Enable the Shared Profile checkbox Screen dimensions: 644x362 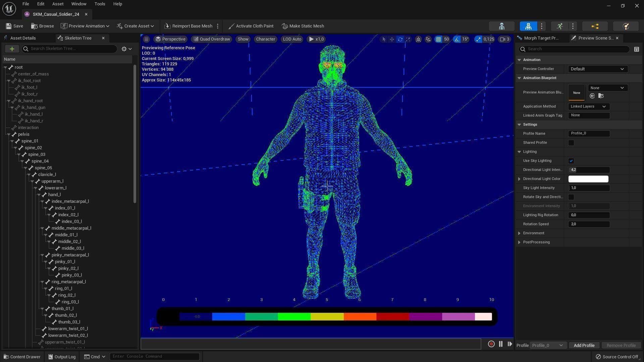click(x=571, y=143)
